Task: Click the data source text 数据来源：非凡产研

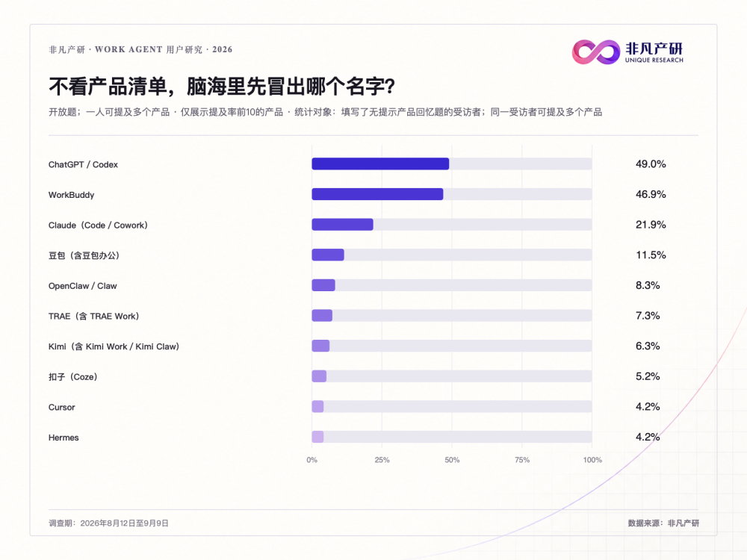Action: 663,523
